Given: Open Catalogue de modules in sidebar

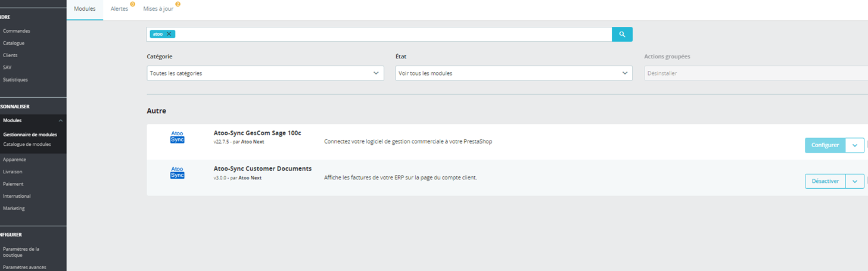Looking at the screenshot, I should [27, 144].
